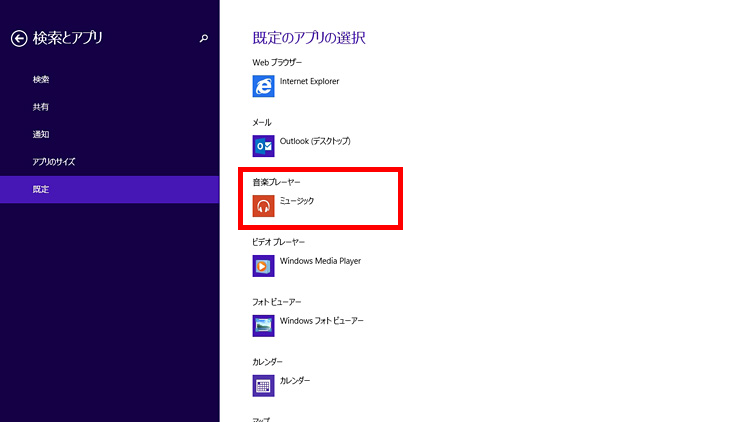This screenshot has width=750, height=422.
Task: Click the 検索とアプリ panel title
Action: 68,38
